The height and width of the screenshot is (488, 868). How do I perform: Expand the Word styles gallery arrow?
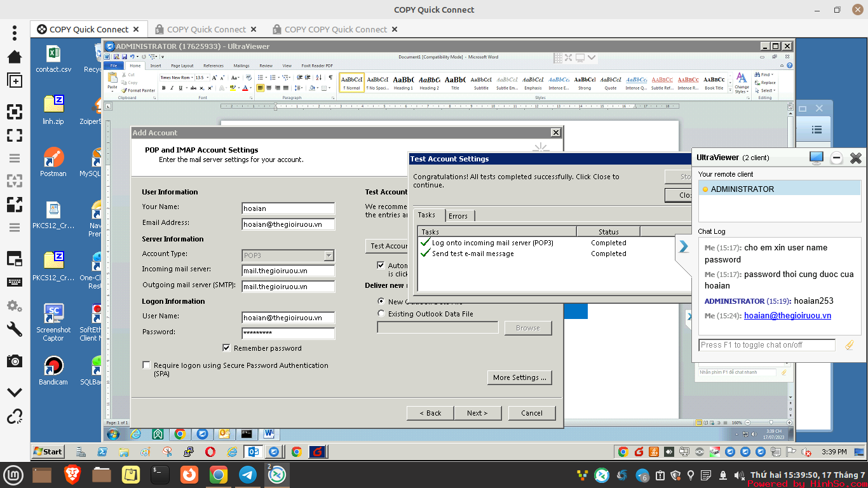(729, 89)
